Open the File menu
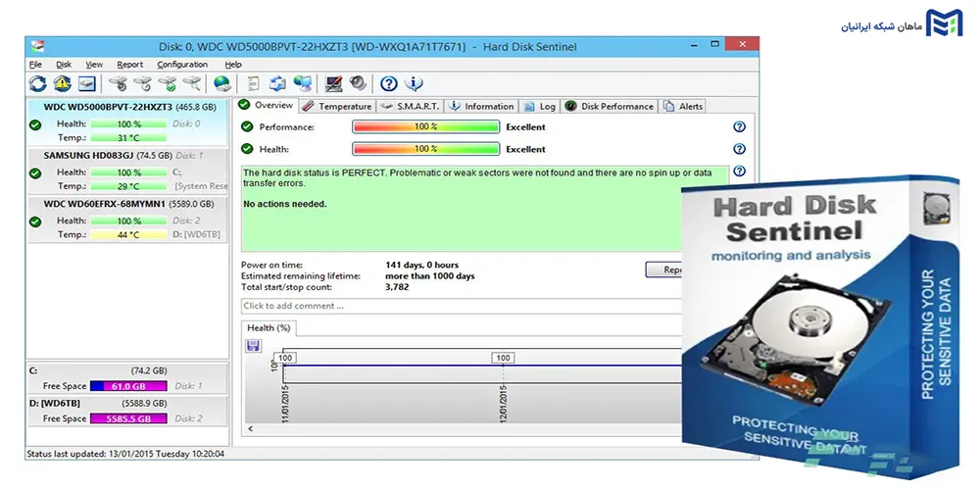This screenshot has height=490, width=980. point(35,65)
